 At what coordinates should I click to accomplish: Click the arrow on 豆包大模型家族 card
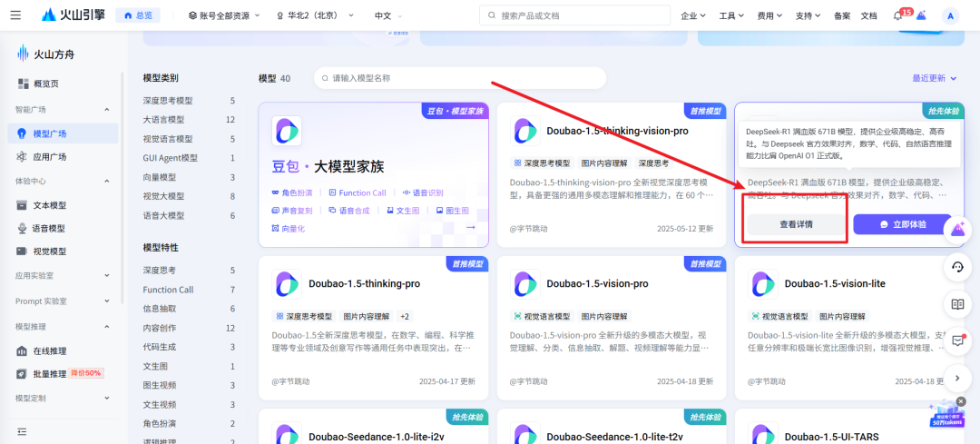(470, 227)
